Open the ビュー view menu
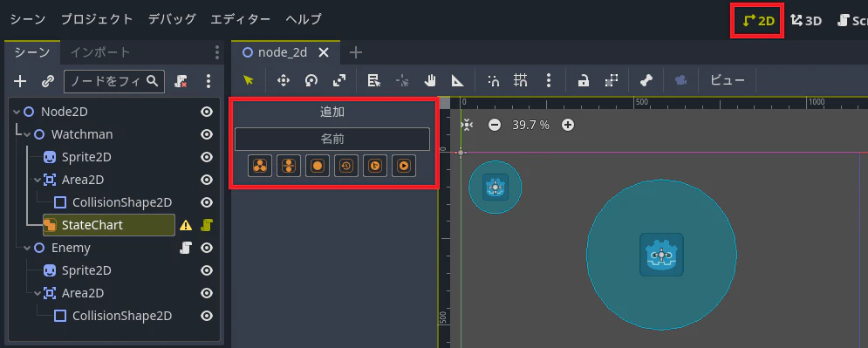This screenshot has width=868, height=348. pos(728,81)
